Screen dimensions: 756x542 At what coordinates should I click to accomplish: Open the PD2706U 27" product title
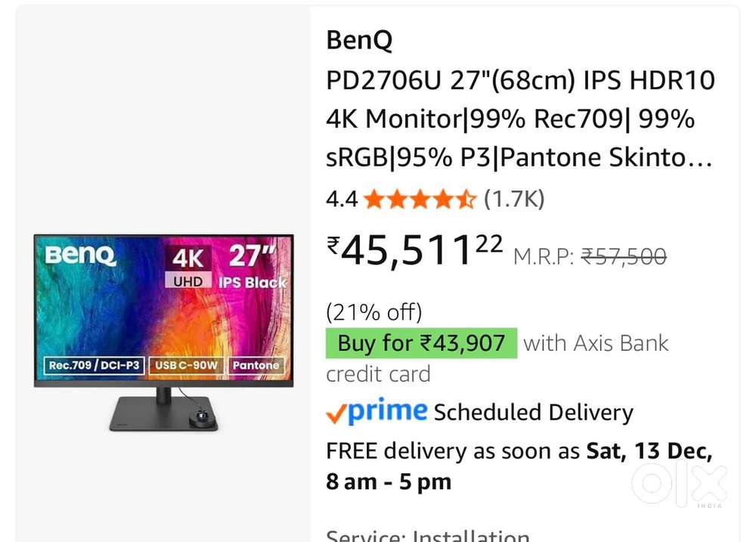520,119
